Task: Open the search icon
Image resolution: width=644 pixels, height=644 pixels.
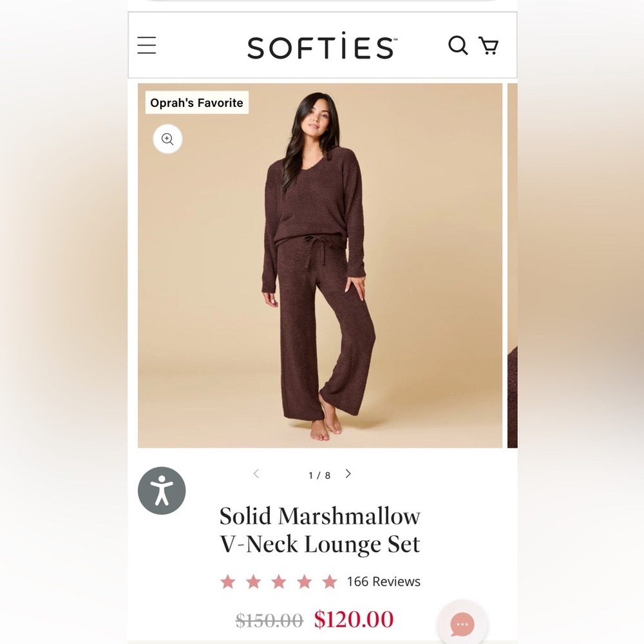Action: [457, 46]
